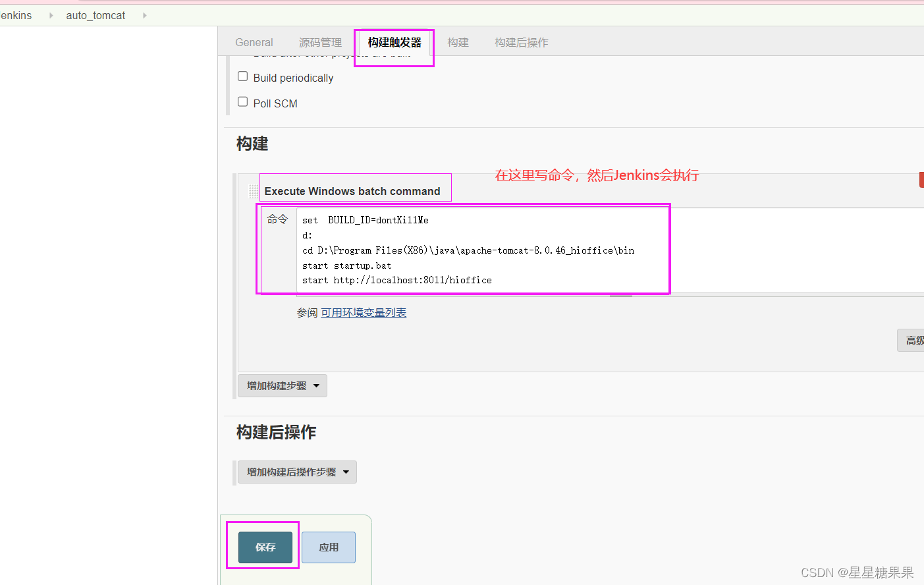Viewport: 924px width, 585px height.
Task: Select the 构建触发器 tab
Action: (x=394, y=42)
